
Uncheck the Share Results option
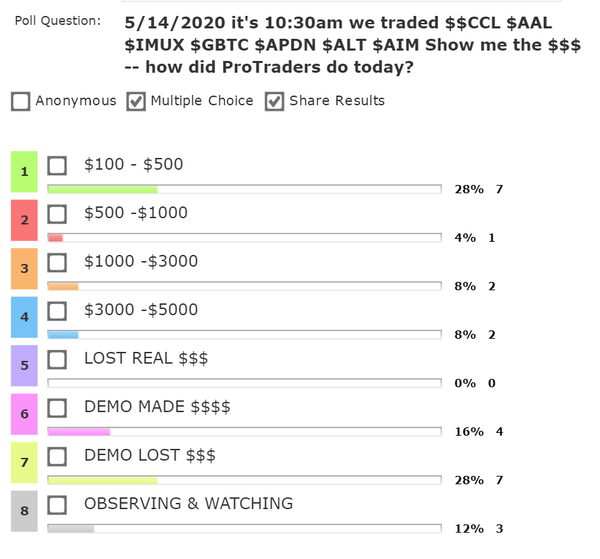275,101
